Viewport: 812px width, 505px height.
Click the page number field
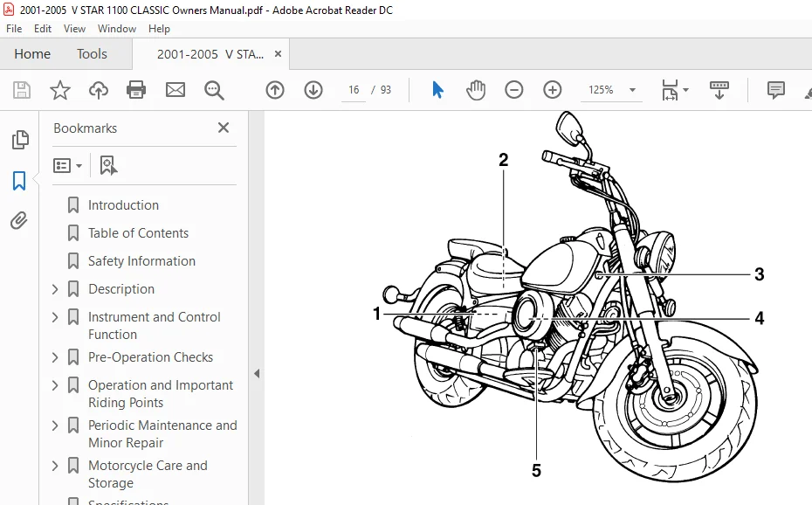354,90
